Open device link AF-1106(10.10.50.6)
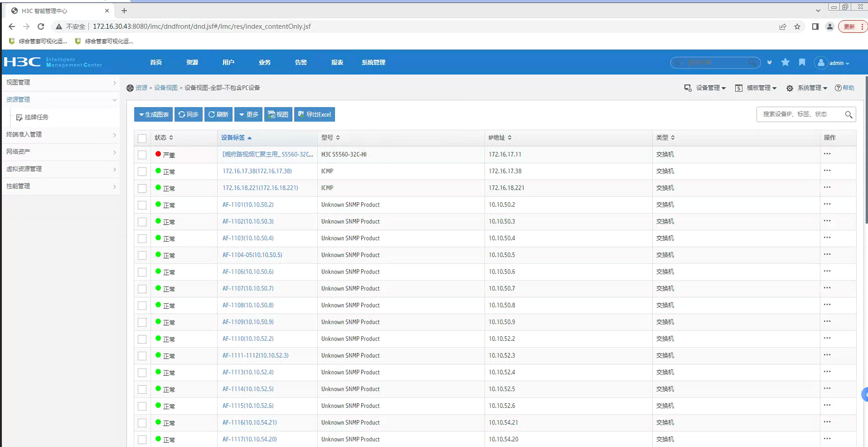This screenshot has height=447, width=868. click(248, 272)
